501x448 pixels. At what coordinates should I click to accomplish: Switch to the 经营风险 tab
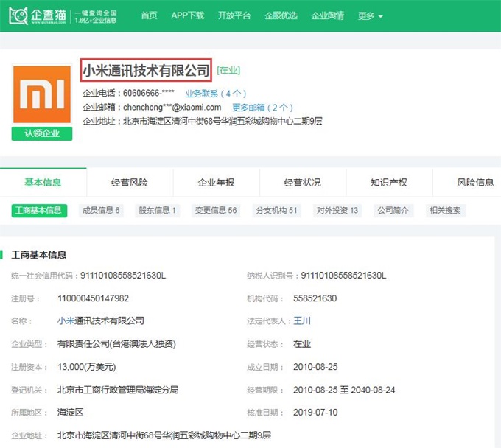click(x=129, y=183)
